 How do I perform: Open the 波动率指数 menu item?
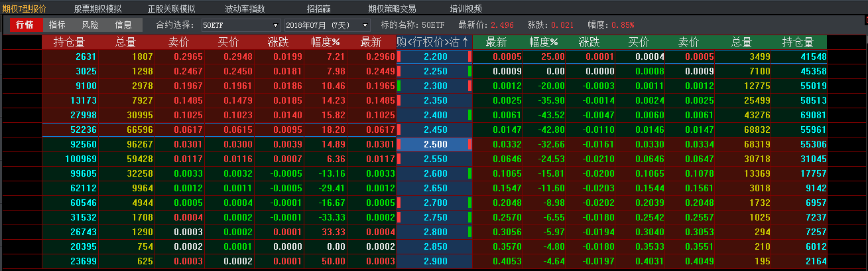tap(245, 9)
